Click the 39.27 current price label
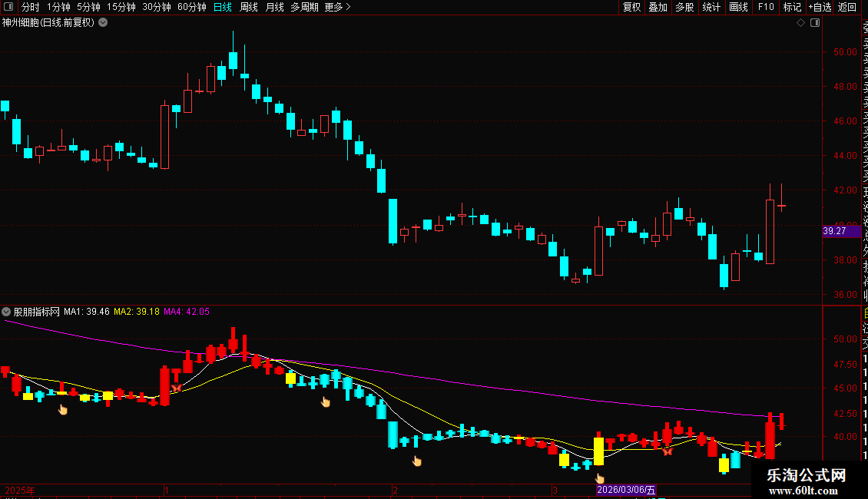 [841, 231]
